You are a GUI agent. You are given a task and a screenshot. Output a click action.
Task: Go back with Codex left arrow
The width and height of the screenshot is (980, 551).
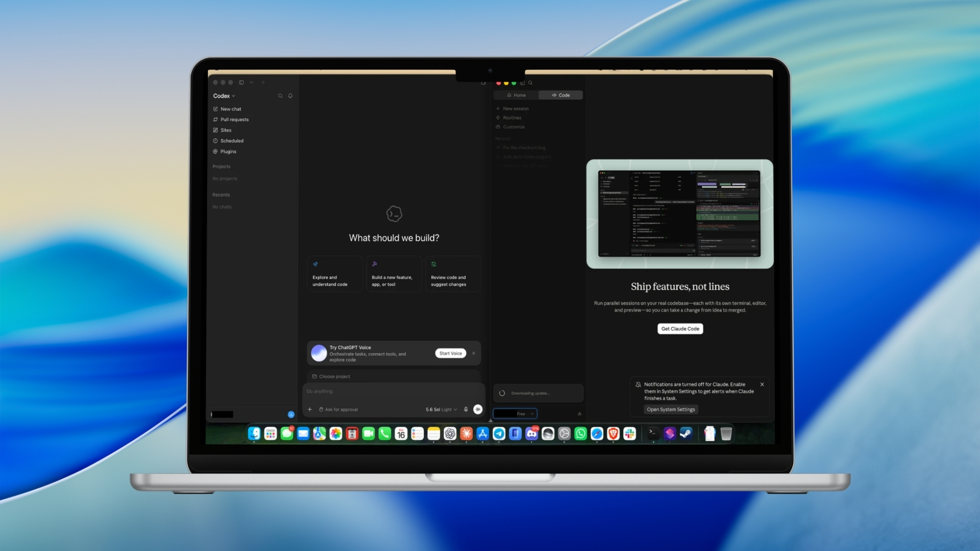(x=252, y=82)
